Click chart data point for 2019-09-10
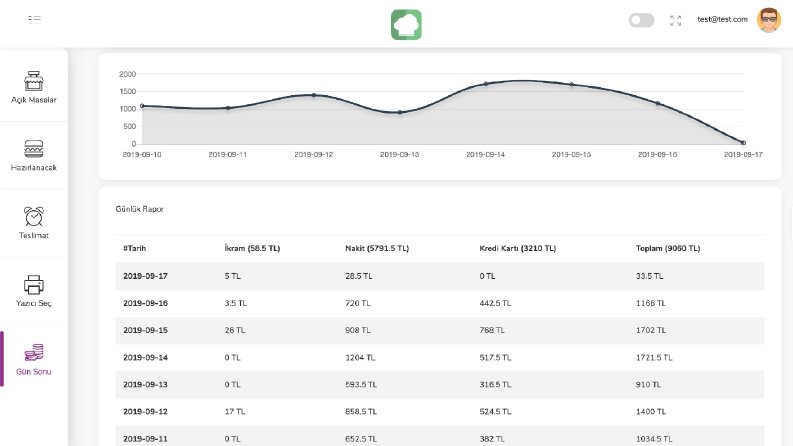Image resolution: width=793 pixels, height=446 pixels. click(142, 106)
